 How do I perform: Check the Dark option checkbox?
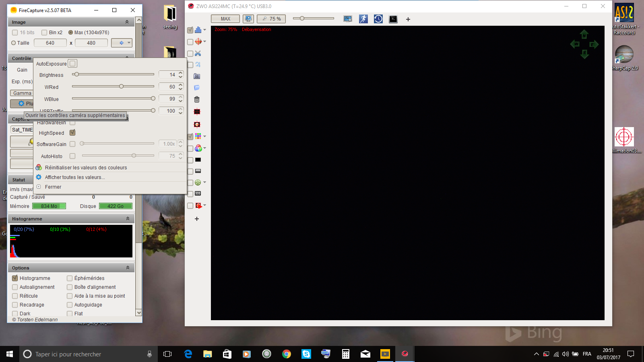[15, 313]
